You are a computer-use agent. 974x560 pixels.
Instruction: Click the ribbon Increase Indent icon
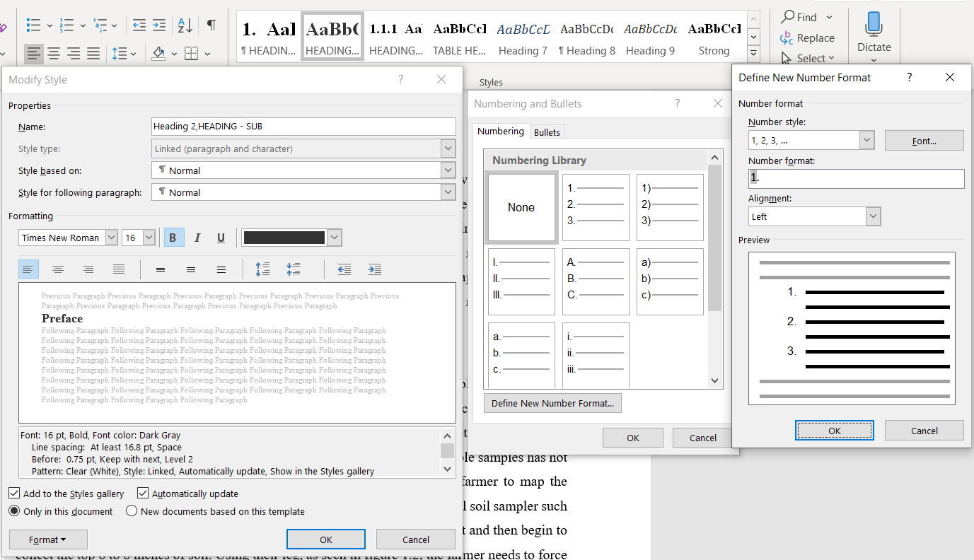(x=159, y=25)
